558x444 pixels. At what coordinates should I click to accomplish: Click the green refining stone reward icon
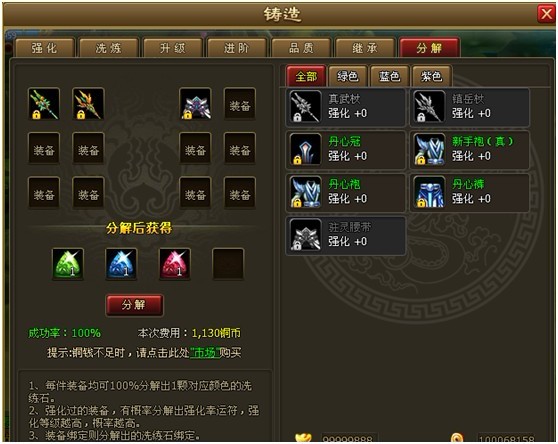pyautogui.click(x=68, y=264)
